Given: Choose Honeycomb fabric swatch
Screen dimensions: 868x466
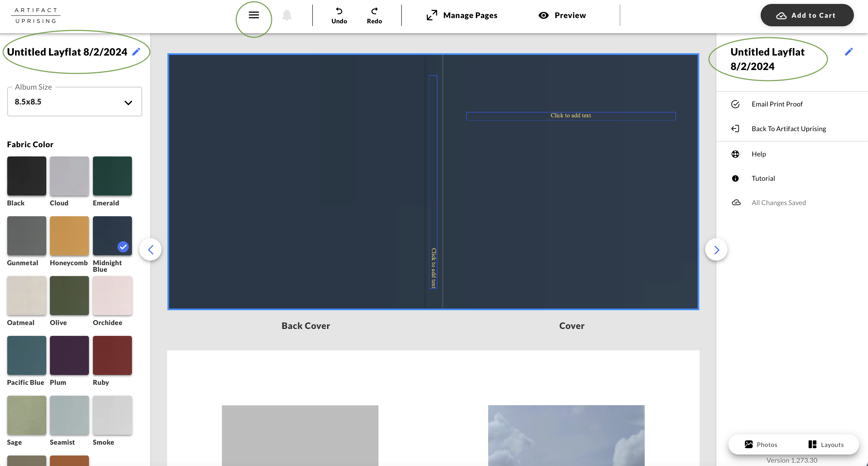Looking at the screenshot, I should pyautogui.click(x=69, y=236).
